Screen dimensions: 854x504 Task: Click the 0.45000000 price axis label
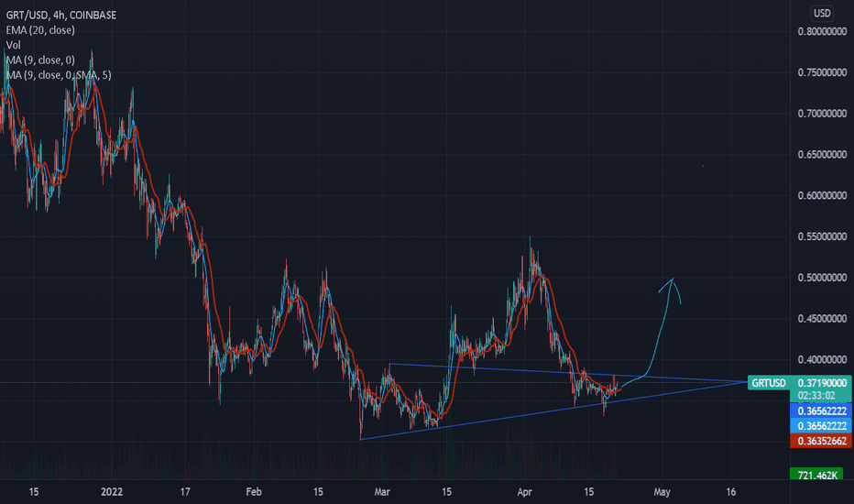click(x=822, y=319)
